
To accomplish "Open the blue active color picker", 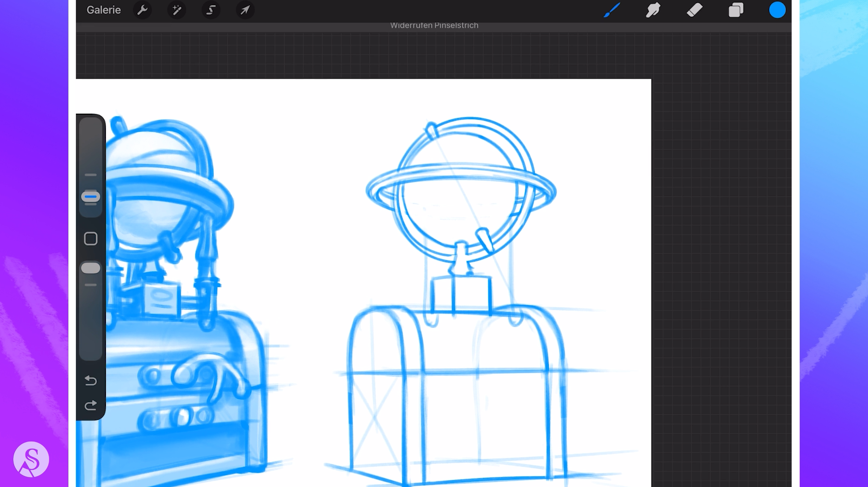I will tap(777, 10).
